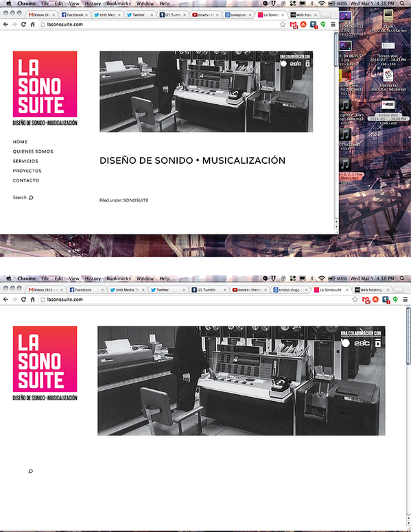The width and height of the screenshot is (411, 532).
Task: Click the green Hangouts extension icon in the narrow window
Action: coord(323,25)
